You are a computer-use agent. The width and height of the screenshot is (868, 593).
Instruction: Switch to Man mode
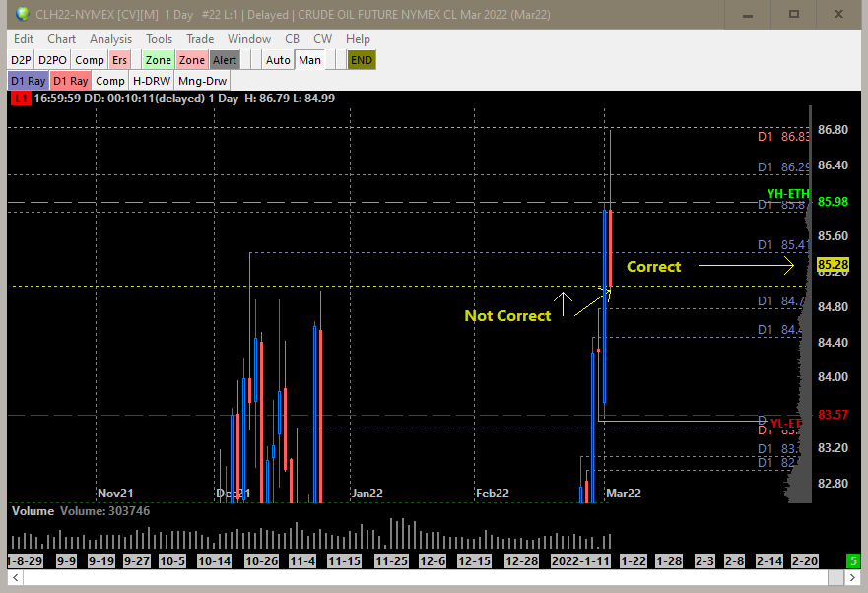[309, 60]
